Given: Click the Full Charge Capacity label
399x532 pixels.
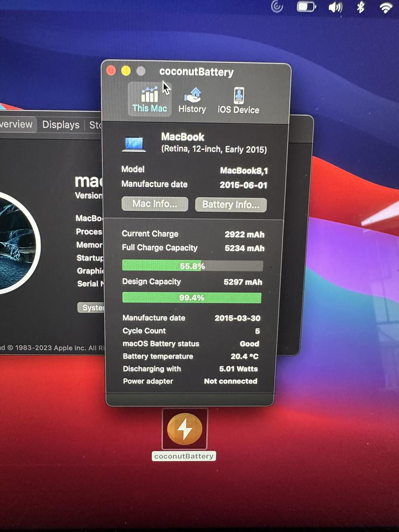Looking at the screenshot, I should click(160, 248).
